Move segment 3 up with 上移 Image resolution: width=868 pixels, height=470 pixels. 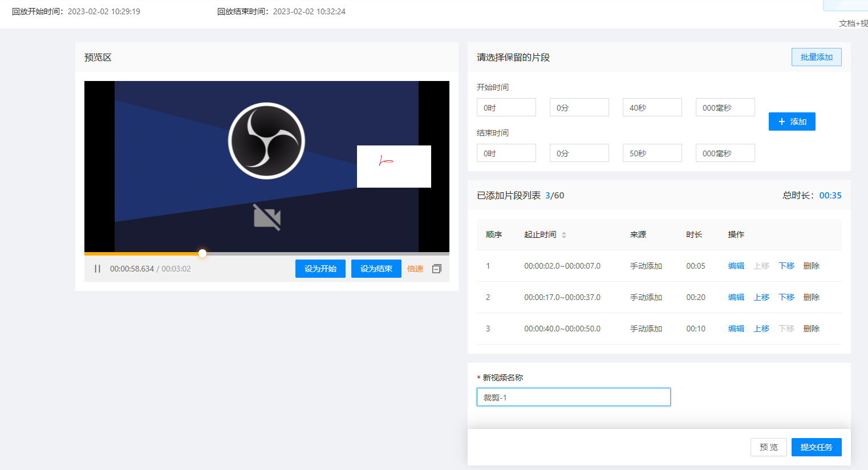click(761, 329)
